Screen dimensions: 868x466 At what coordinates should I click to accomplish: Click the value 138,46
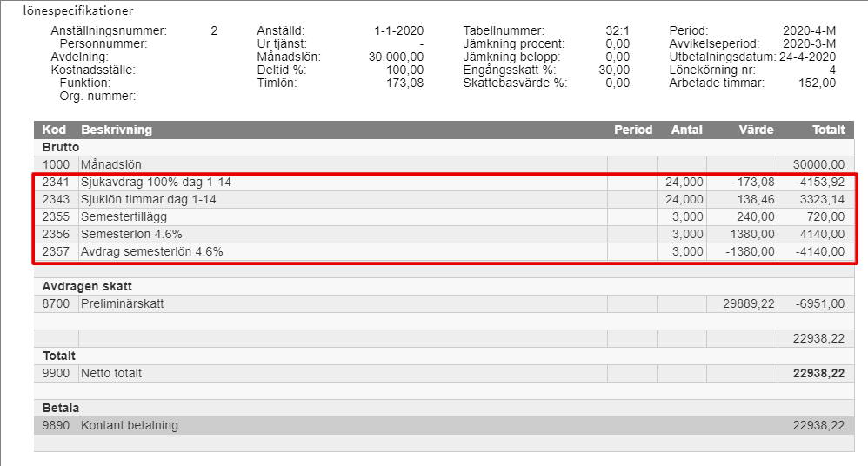tap(756, 199)
